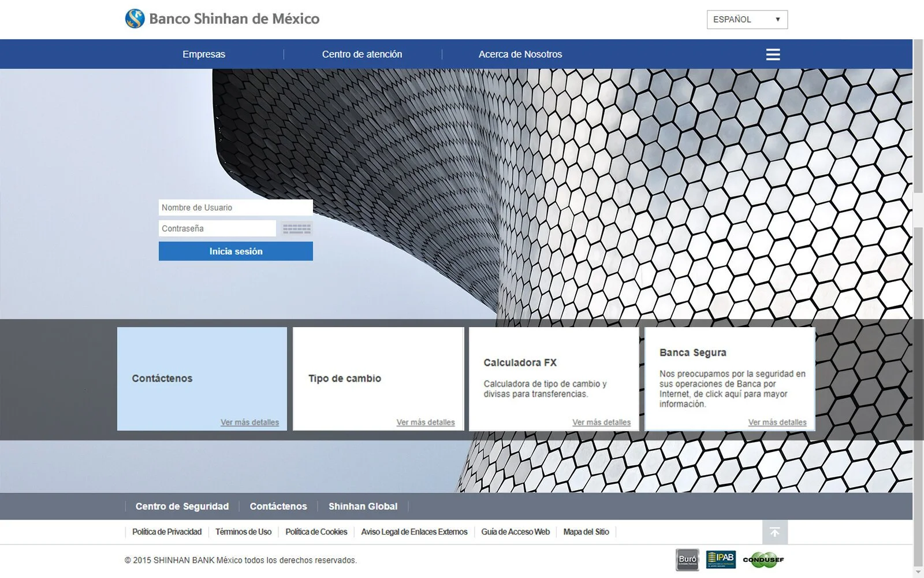924x578 pixels.
Task: Open the virtual keyboard icon
Action: click(x=296, y=229)
